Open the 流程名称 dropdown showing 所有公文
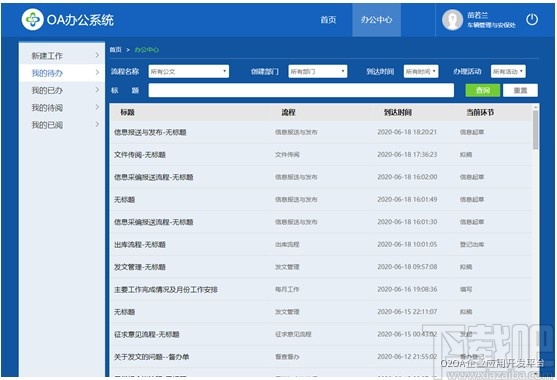 [x=189, y=71]
